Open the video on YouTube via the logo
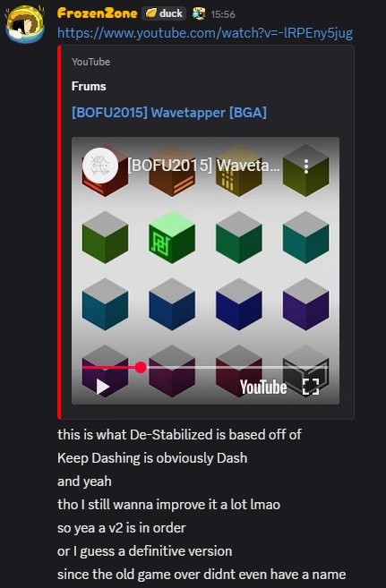386x588 pixels. coord(263,387)
